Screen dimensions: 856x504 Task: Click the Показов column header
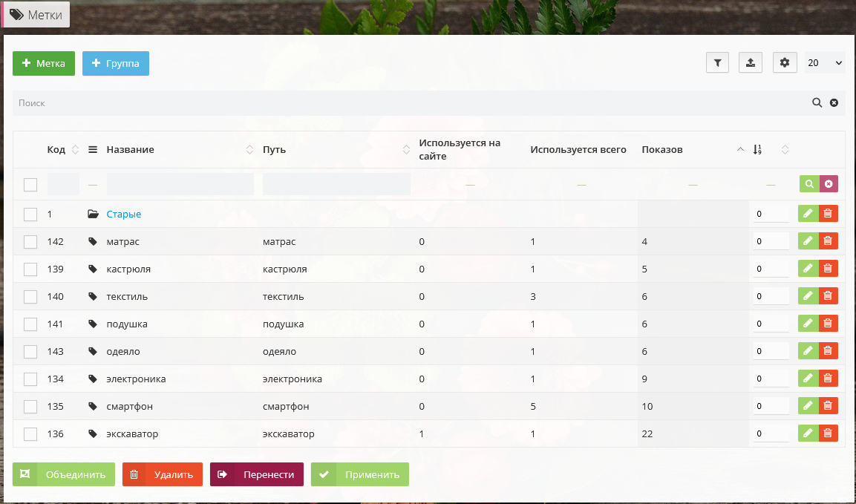pyautogui.click(x=661, y=150)
